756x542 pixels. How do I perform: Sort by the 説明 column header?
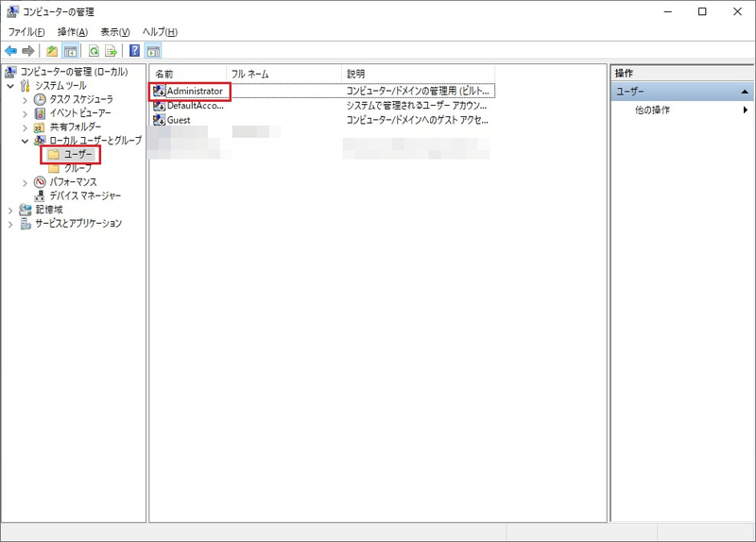tap(418, 74)
